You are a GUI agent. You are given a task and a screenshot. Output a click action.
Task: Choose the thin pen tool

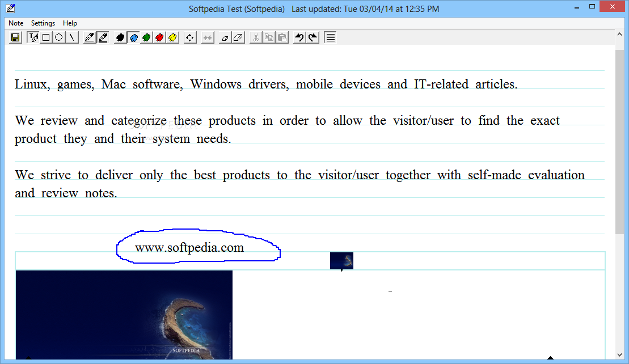90,37
